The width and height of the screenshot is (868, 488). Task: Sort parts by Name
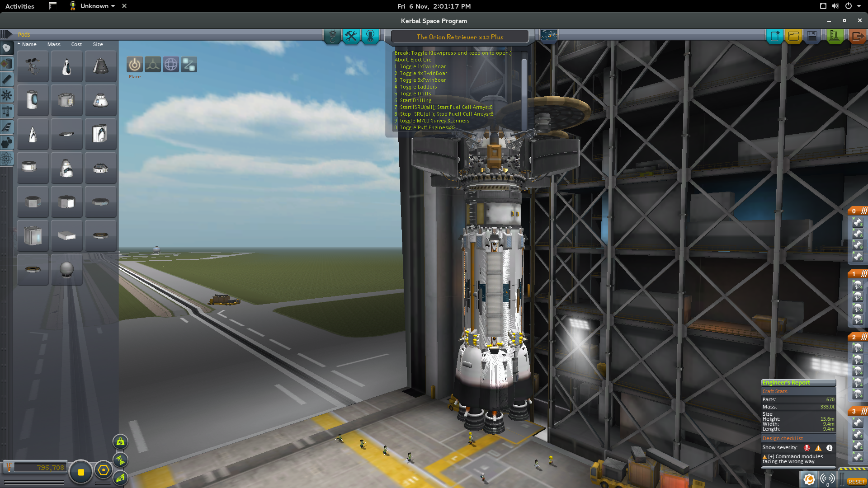pyautogui.click(x=29, y=44)
